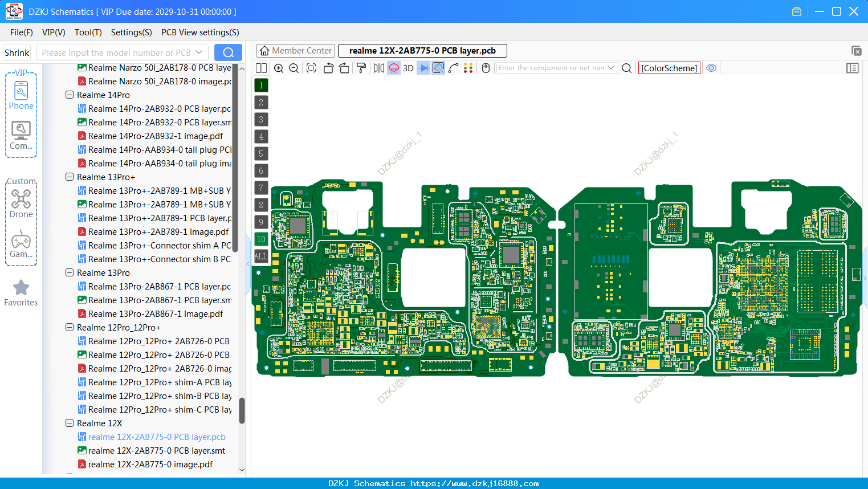Click the blue search button
Viewport: 868px width, 489px height.
tap(228, 52)
